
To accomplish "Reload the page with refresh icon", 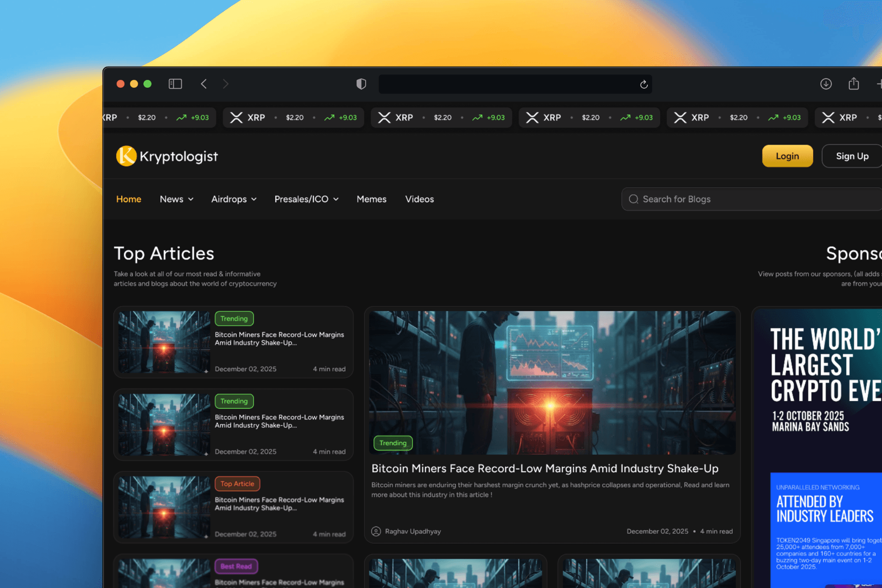I will click(x=644, y=84).
